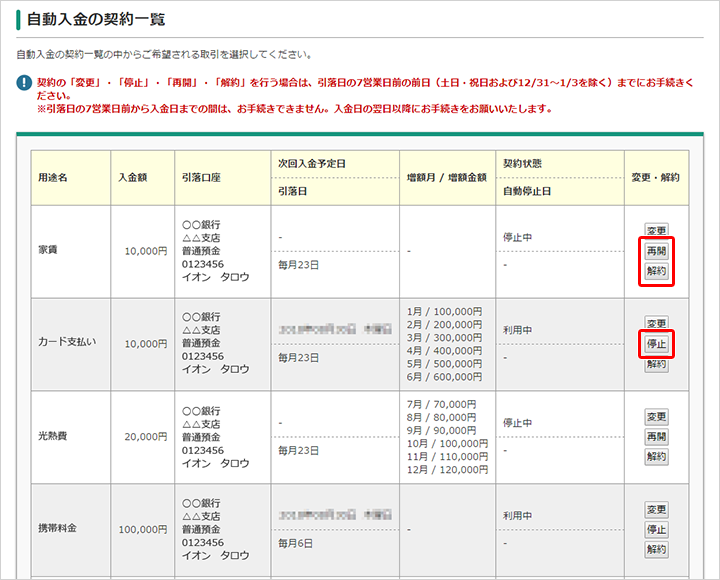Viewport: 720px width, 580px height.
Task: Click the blue exclamation warning icon
Action: [x=24, y=82]
